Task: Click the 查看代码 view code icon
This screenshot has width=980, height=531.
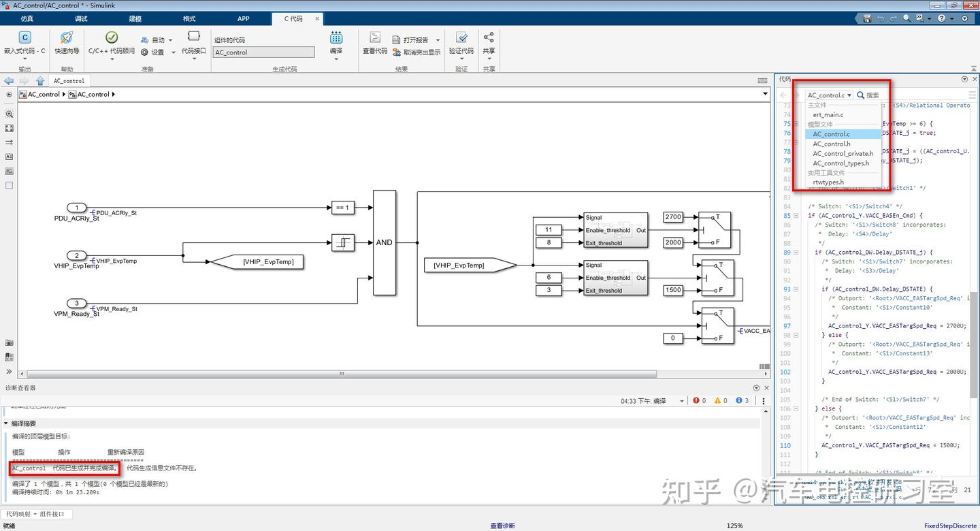Action: click(x=374, y=42)
